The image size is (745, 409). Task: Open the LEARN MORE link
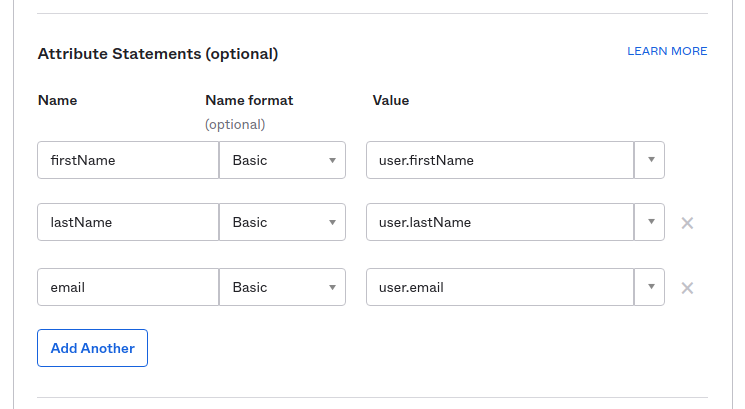pos(666,51)
